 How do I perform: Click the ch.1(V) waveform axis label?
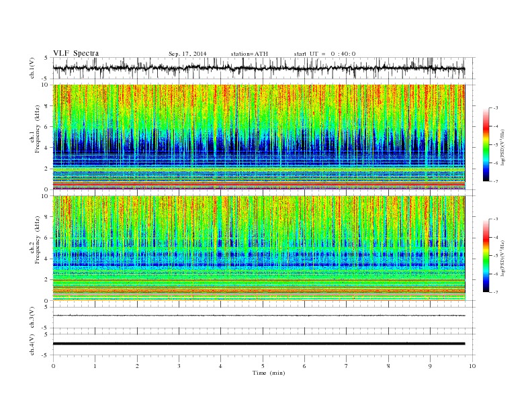pos(32,68)
